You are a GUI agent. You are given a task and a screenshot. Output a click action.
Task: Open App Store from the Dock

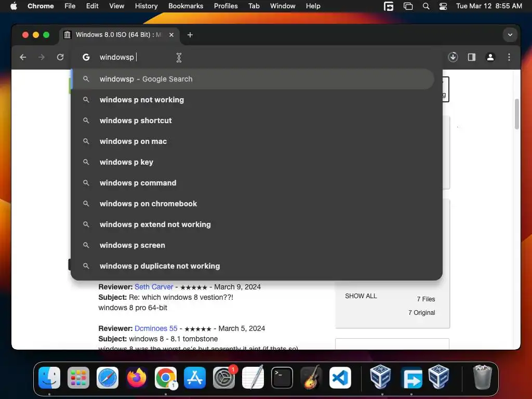195,378
